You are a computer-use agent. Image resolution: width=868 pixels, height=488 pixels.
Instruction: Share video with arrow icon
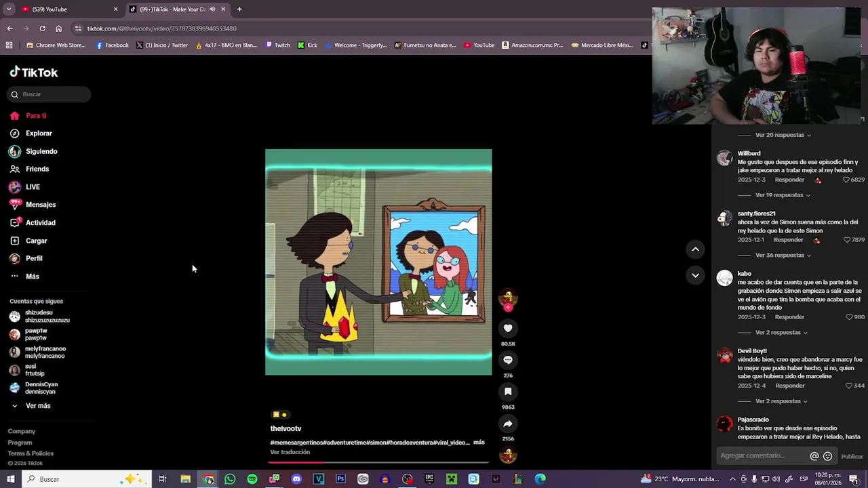click(508, 424)
